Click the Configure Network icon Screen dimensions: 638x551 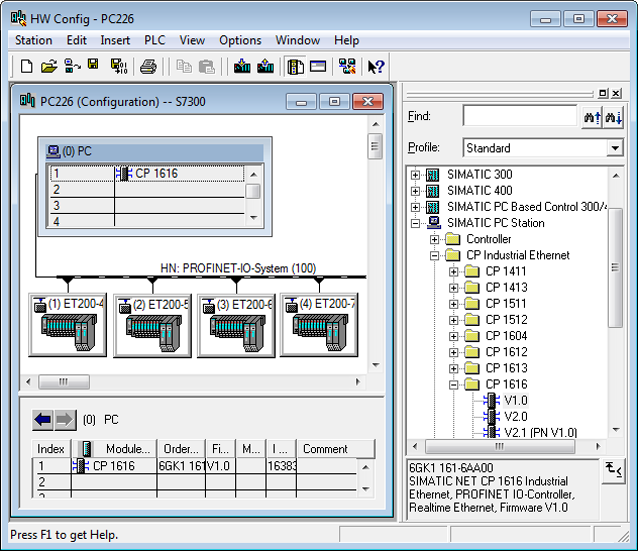tap(347, 67)
